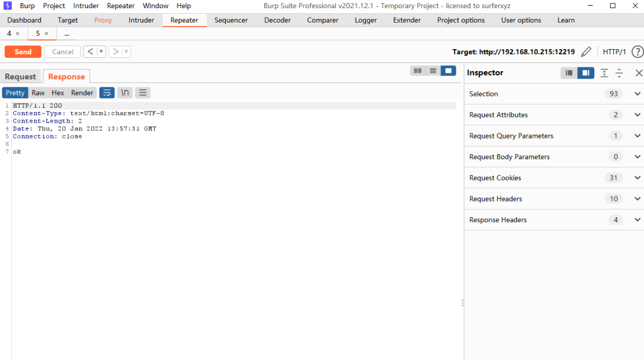Toggle show non-printable characters \n button

pos(125,93)
